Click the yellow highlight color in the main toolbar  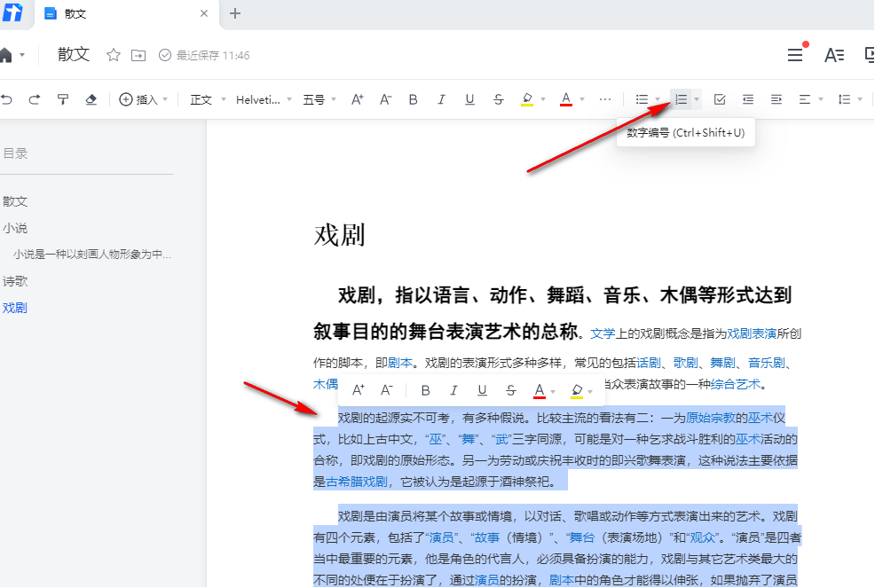click(x=527, y=99)
